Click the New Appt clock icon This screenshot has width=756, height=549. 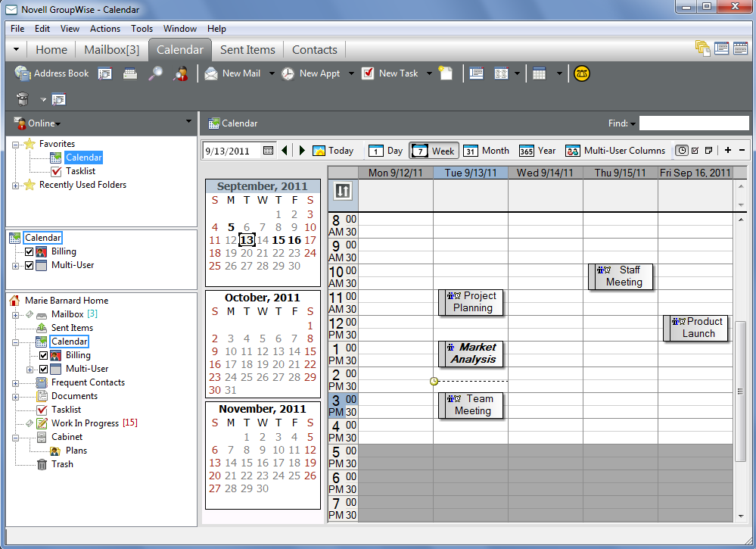tap(288, 73)
